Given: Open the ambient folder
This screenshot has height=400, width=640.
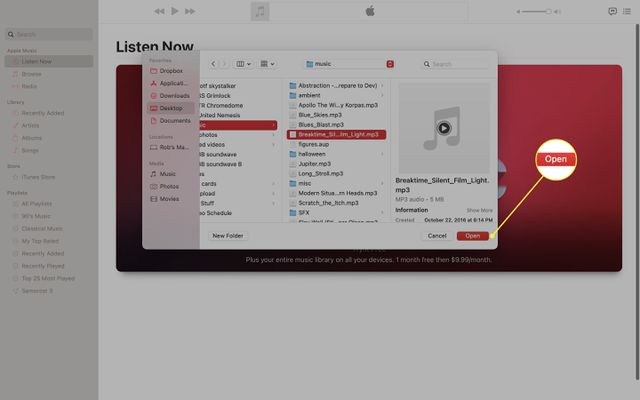Looking at the screenshot, I should coord(309,96).
